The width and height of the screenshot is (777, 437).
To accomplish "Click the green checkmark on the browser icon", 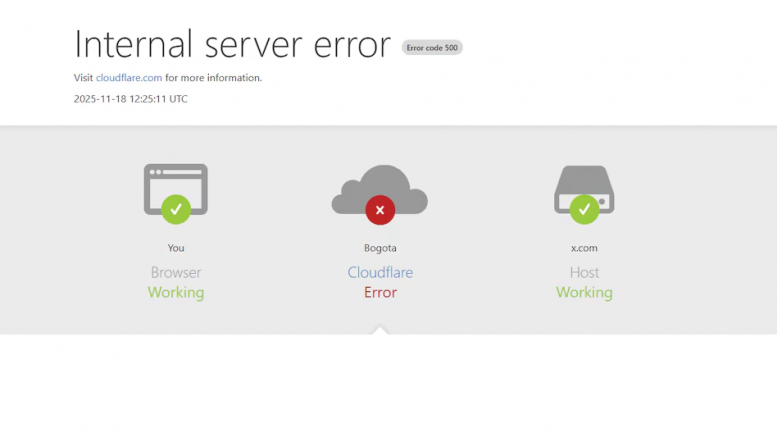I will tap(176, 209).
